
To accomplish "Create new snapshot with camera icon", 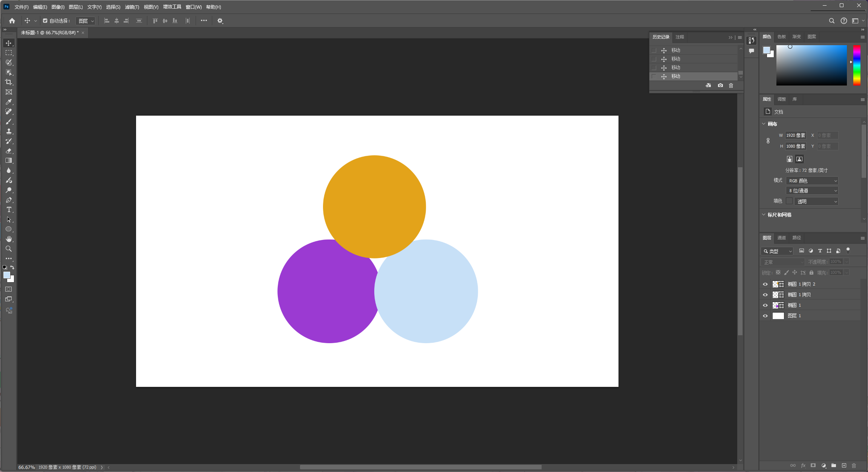I will coord(720,86).
